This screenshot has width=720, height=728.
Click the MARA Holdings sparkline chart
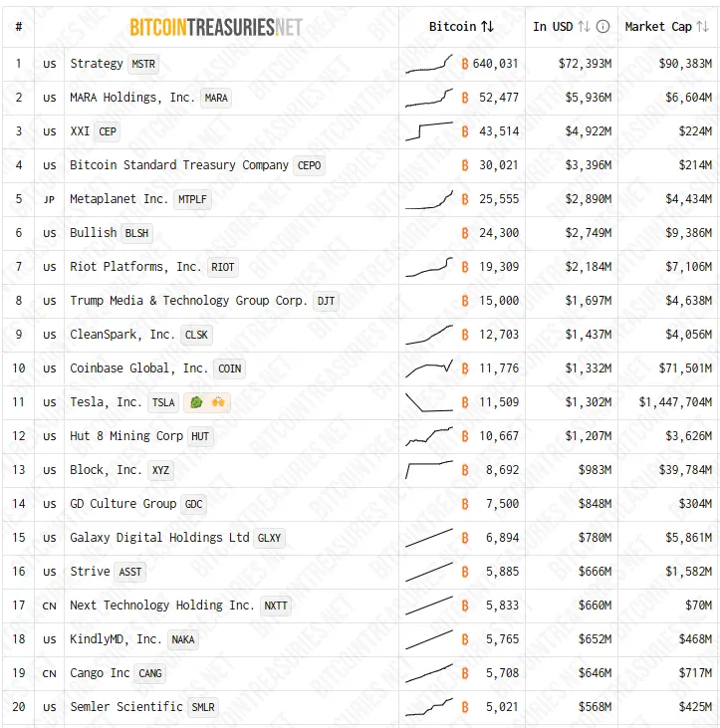[429, 98]
